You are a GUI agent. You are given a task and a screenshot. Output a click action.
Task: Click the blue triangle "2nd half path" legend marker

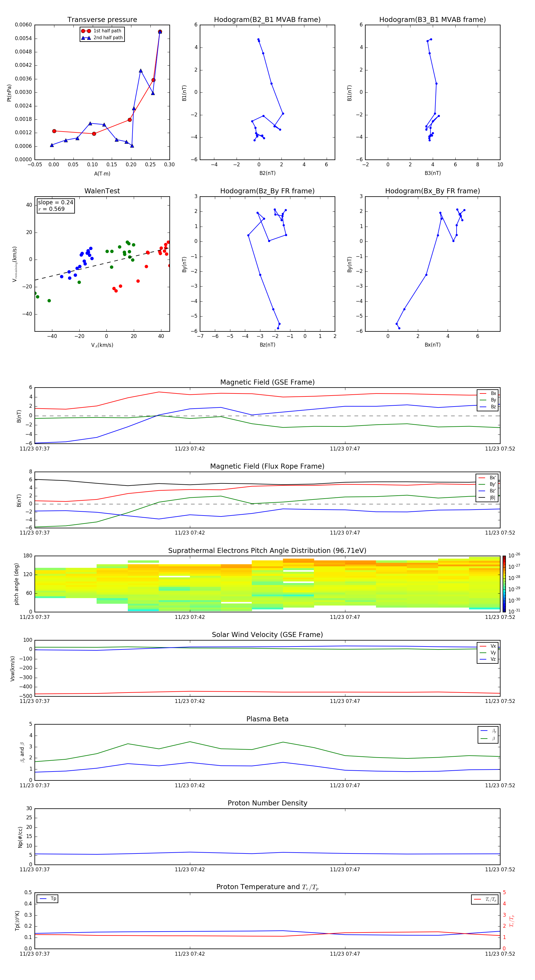pyautogui.click(x=86, y=38)
